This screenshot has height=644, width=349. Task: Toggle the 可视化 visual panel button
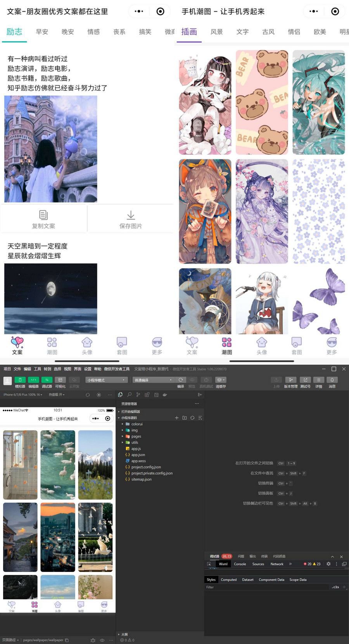click(60, 380)
